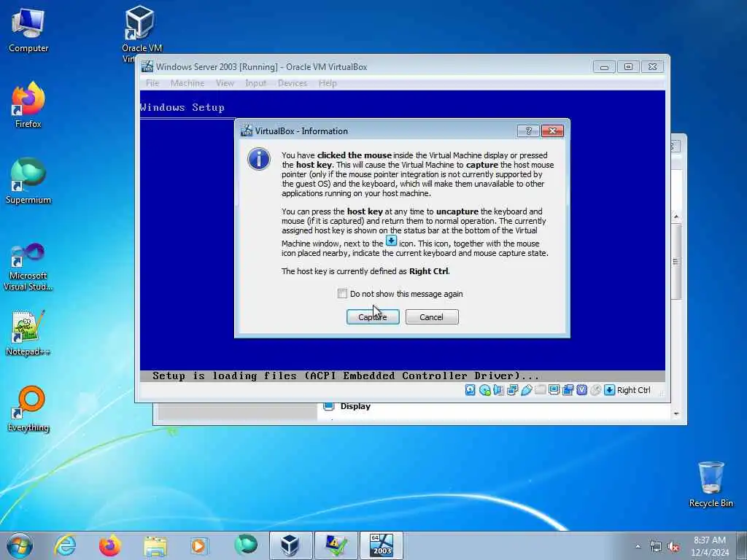The image size is (747, 560).
Task: Click the virtualization 'V' processor status icon
Action: [581, 390]
